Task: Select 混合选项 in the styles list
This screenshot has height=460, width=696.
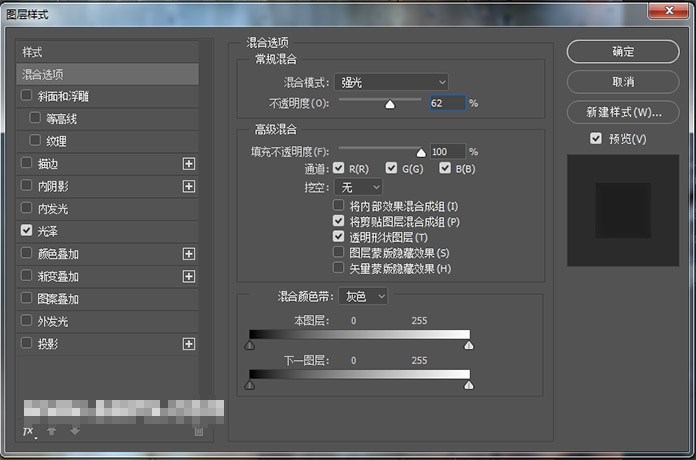Action: pyautogui.click(x=107, y=74)
